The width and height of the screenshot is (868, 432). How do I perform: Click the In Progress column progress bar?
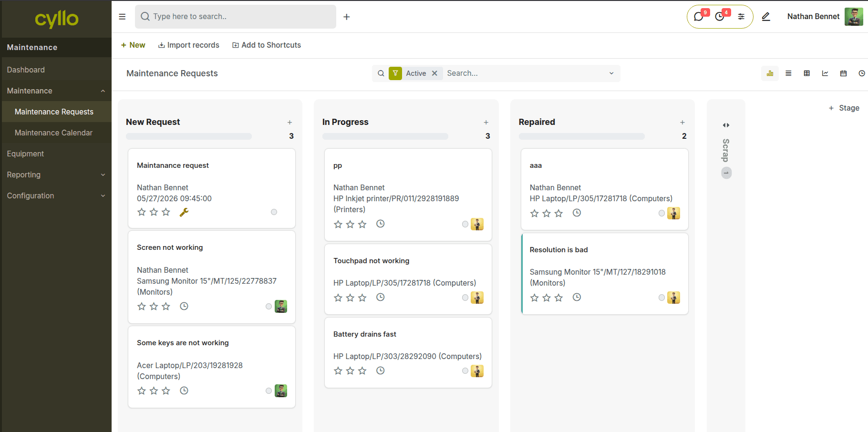click(385, 136)
